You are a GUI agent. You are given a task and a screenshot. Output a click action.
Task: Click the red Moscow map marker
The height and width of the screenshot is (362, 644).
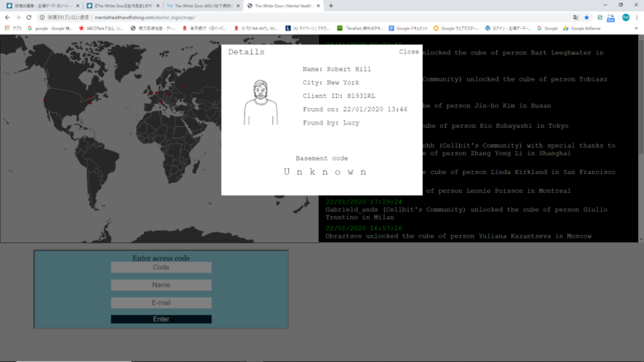pyautogui.click(x=183, y=87)
